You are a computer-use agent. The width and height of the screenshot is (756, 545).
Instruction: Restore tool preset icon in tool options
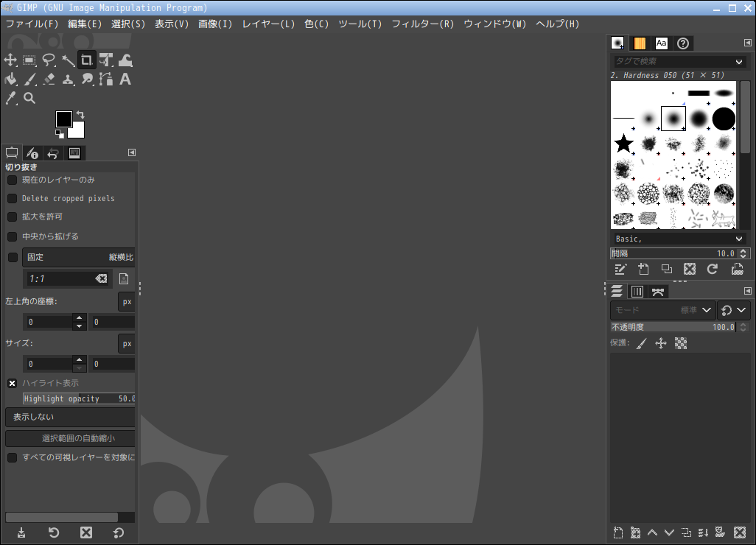coord(54,532)
